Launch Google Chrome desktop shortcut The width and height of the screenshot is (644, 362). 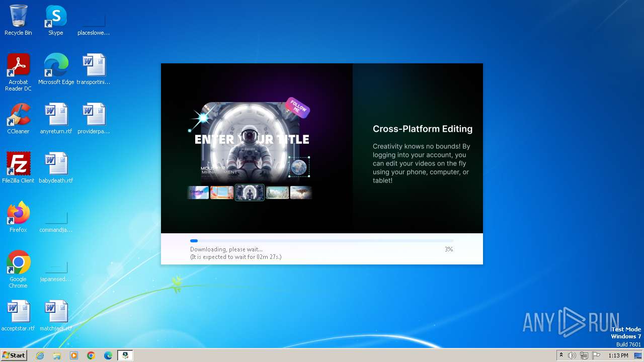tap(18, 269)
